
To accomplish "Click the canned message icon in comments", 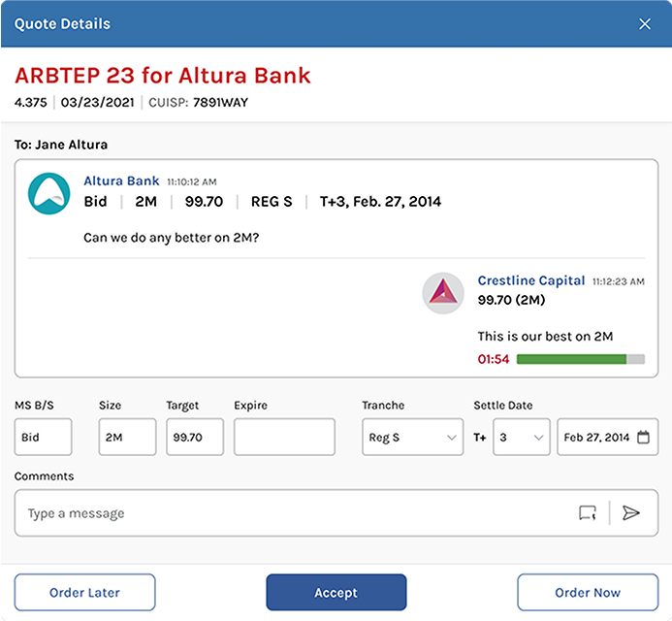I will tap(587, 513).
